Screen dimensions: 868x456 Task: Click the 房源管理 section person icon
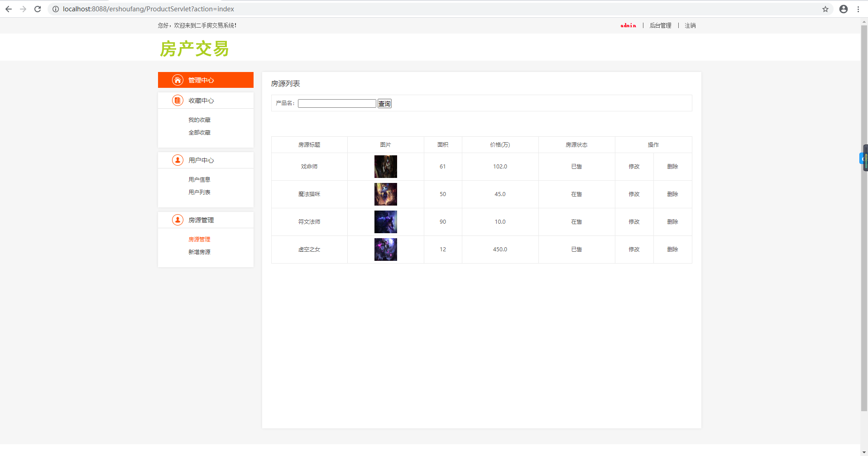pyautogui.click(x=177, y=220)
